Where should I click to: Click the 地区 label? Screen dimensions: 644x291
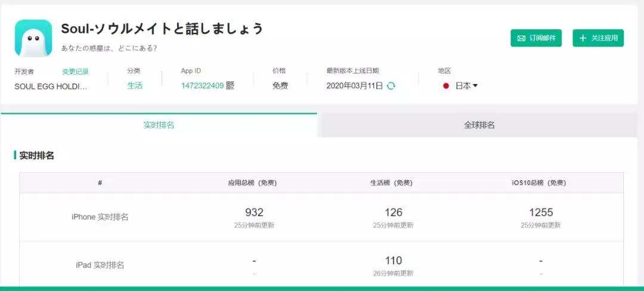tap(444, 70)
